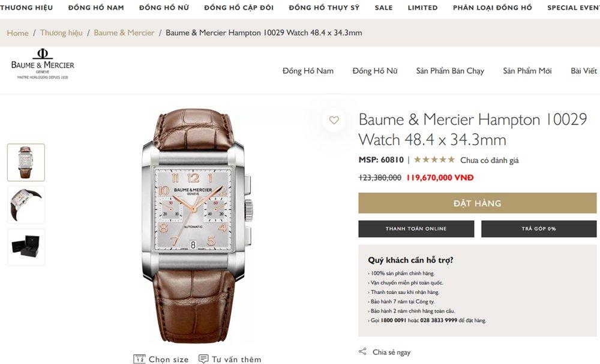Select the black gift box thumbnail
Screen dimensions: 600x364
click(x=26, y=248)
